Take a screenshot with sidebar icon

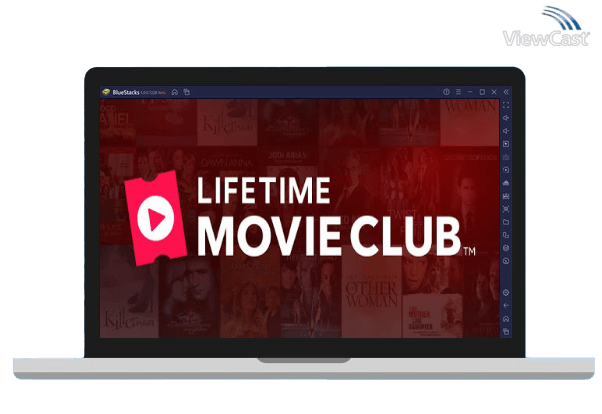[x=506, y=209]
